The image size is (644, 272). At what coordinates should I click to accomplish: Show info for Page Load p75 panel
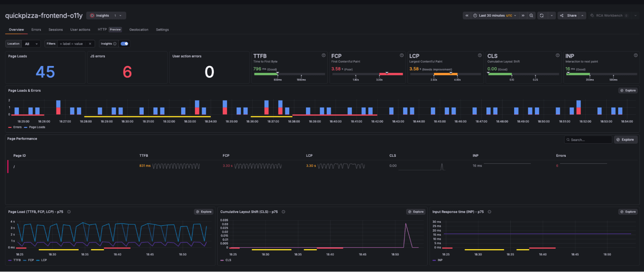[x=69, y=212]
